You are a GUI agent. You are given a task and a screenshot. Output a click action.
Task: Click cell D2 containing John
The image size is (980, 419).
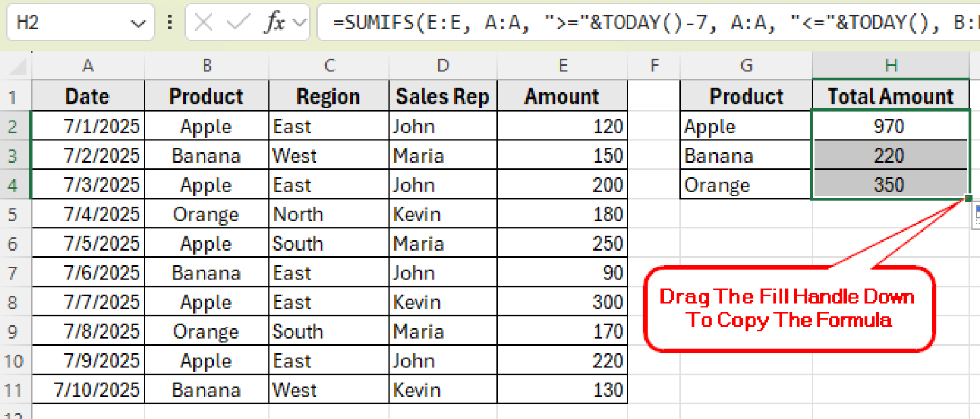tap(443, 126)
